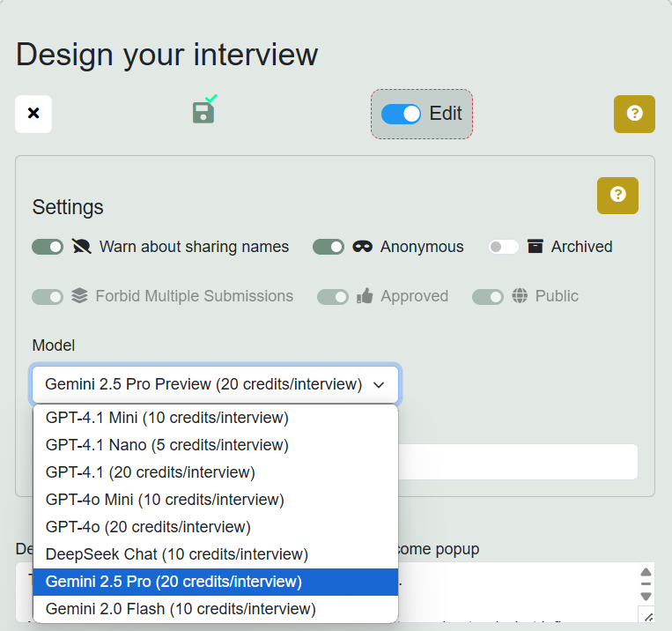The width and height of the screenshot is (672, 631).
Task: Open the Settings panel help question mark
Action: (x=617, y=195)
